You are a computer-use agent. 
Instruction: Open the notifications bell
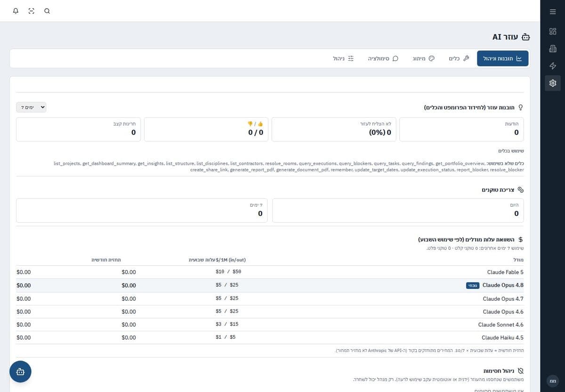(16, 11)
